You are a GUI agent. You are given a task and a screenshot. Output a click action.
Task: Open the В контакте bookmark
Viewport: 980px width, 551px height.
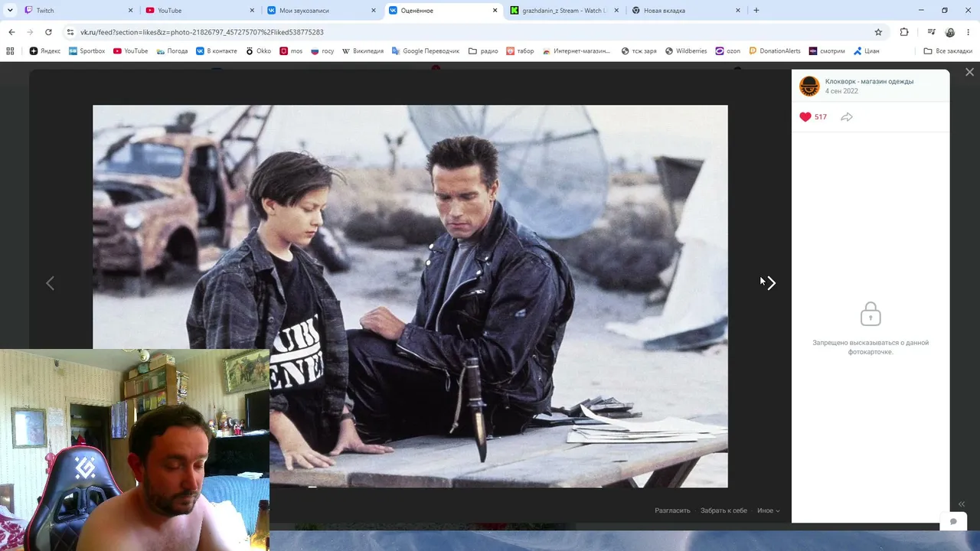(x=217, y=51)
